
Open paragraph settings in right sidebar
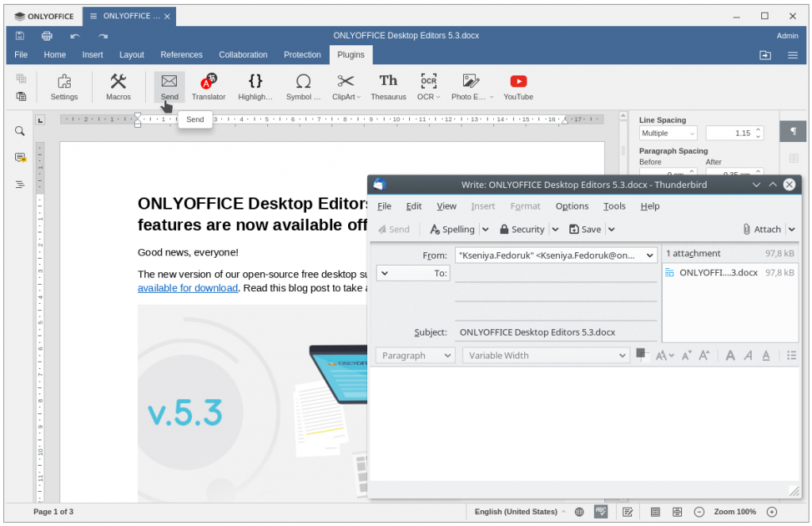pyautogui.click(x=793, y=131)
